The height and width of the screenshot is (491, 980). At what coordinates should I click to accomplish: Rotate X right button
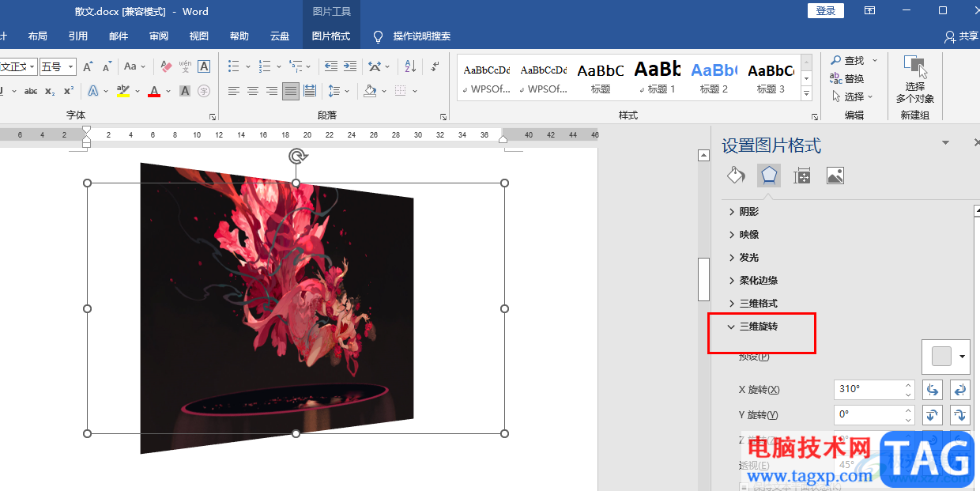tap(960, 390)
